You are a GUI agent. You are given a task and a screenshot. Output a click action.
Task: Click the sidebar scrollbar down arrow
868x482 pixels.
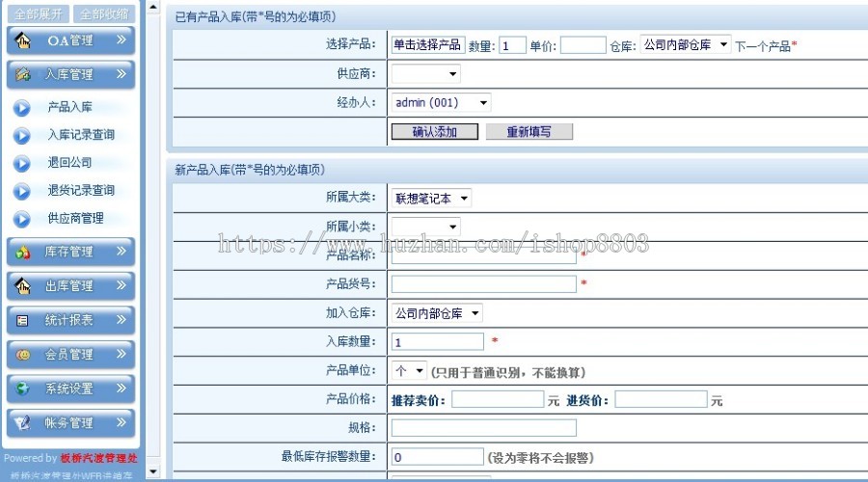153,472
